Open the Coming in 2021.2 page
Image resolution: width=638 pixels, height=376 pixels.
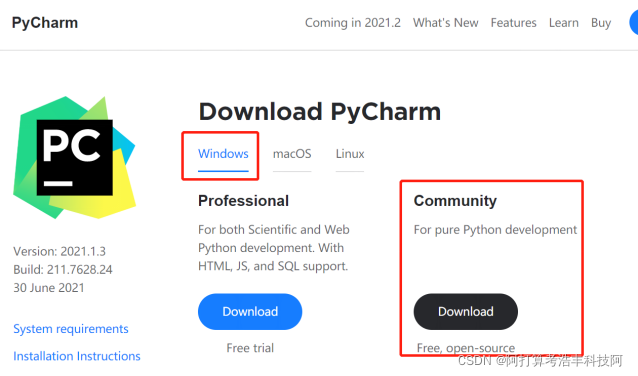point(353,23)
